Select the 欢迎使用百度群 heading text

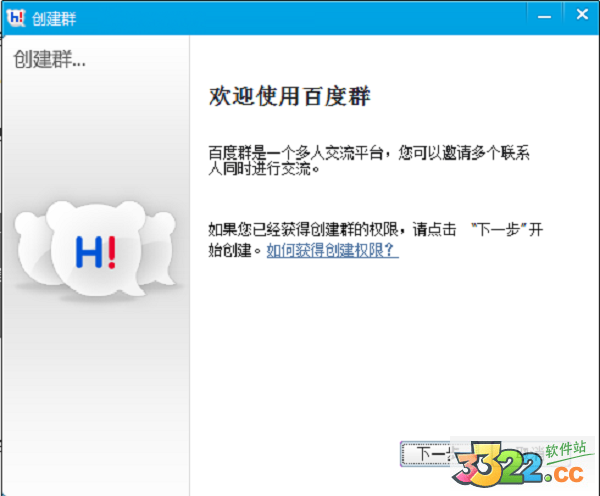290,96
